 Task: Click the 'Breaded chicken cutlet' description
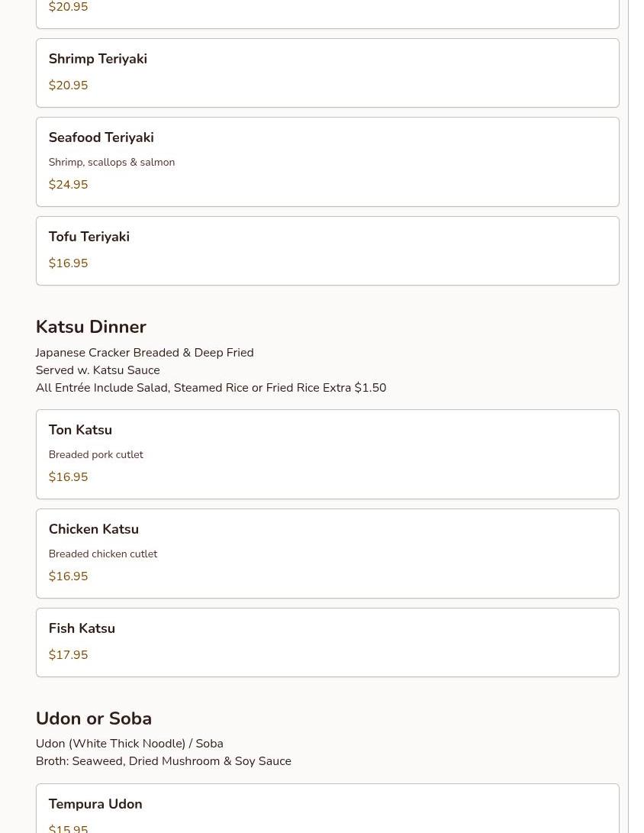tap(102, 554)
